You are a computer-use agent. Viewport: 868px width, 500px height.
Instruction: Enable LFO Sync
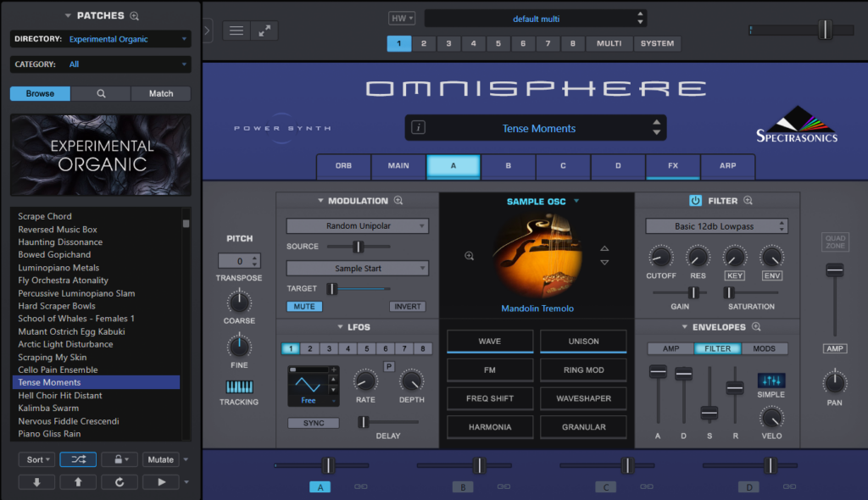coord(313,423)
